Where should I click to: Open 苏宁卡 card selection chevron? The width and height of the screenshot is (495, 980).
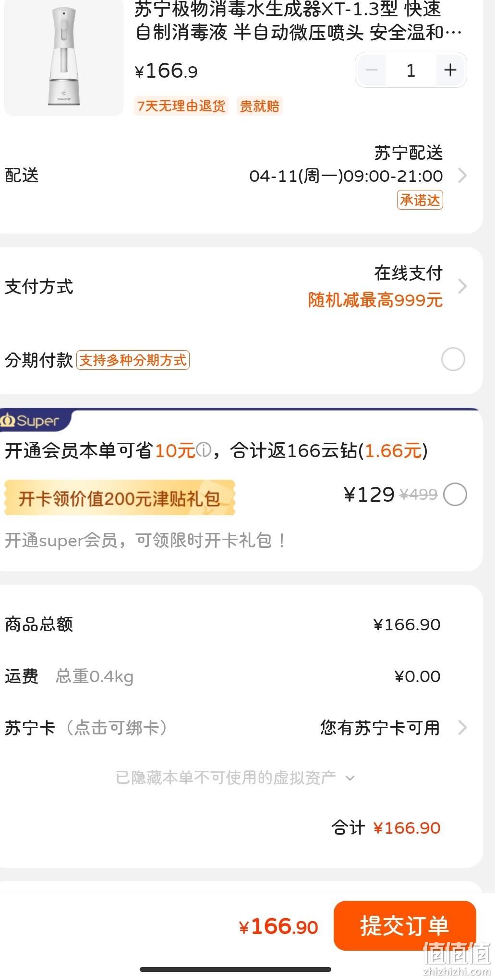pyautogui.click(x=462, y=728)
